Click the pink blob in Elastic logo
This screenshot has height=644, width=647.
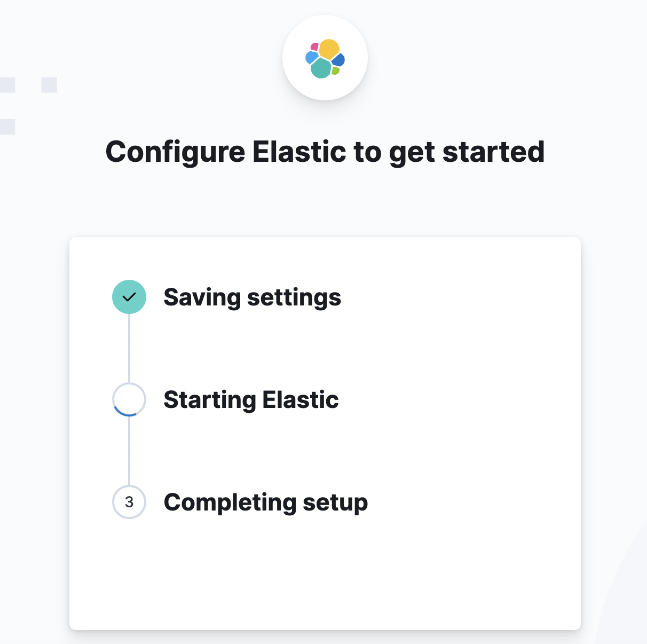click(314, 47)
